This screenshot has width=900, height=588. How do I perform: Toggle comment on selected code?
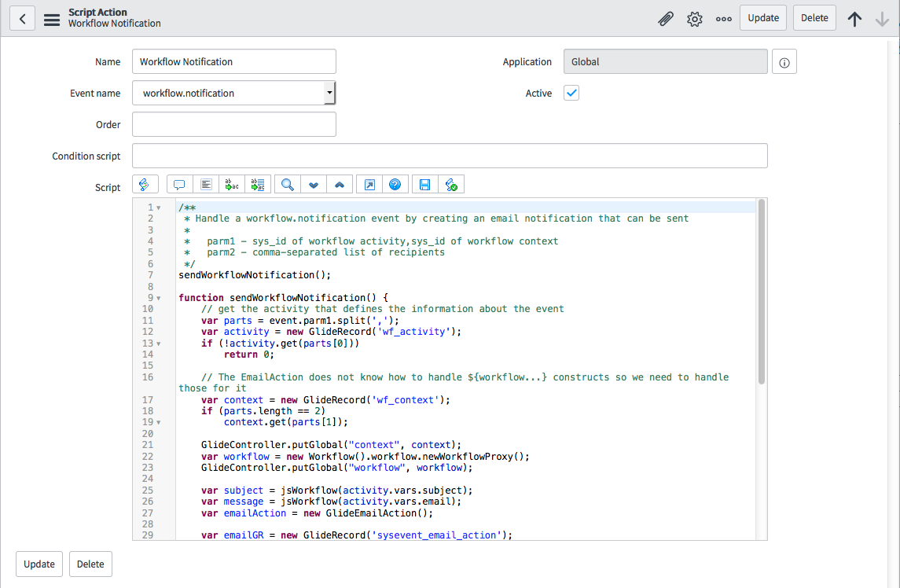pos(180,184)
